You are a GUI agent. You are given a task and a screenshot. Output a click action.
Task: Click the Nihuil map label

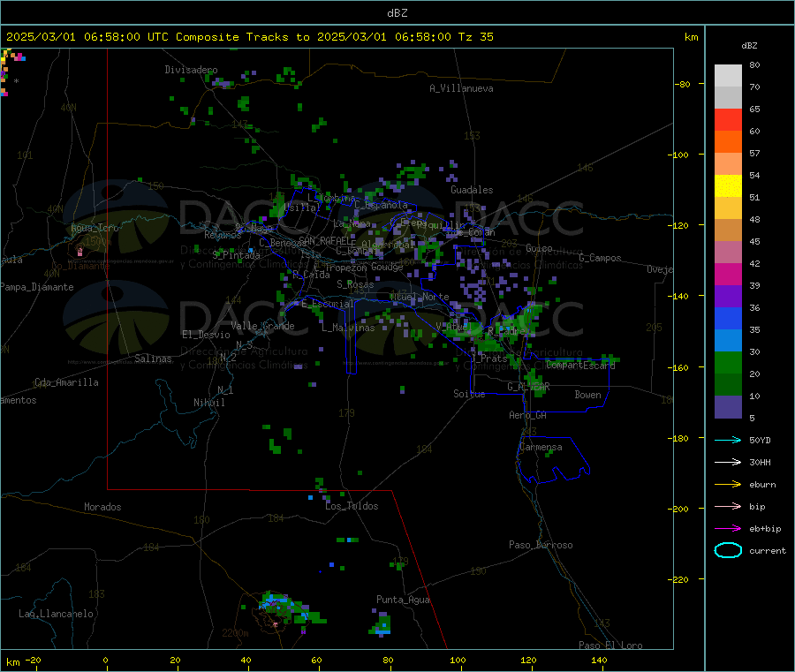pos(209,403)
